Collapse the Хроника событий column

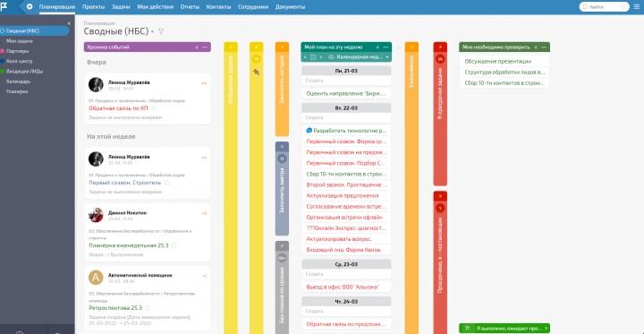click(196, 47)
